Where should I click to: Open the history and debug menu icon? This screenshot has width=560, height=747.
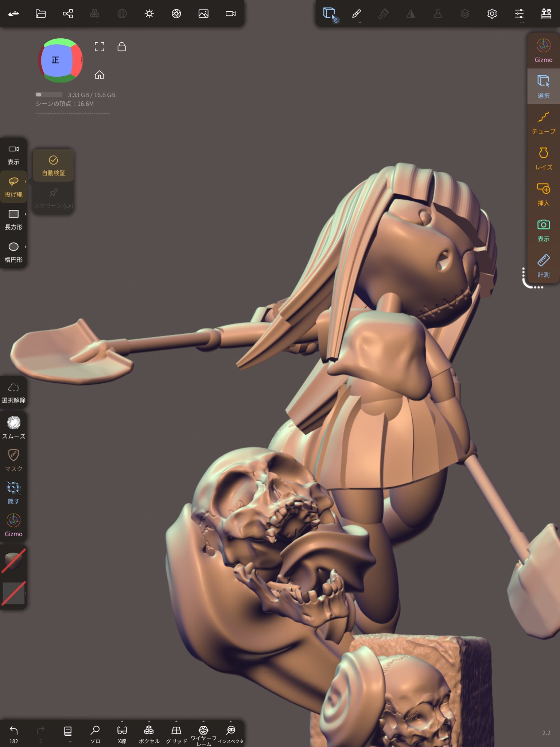[546, 14]
